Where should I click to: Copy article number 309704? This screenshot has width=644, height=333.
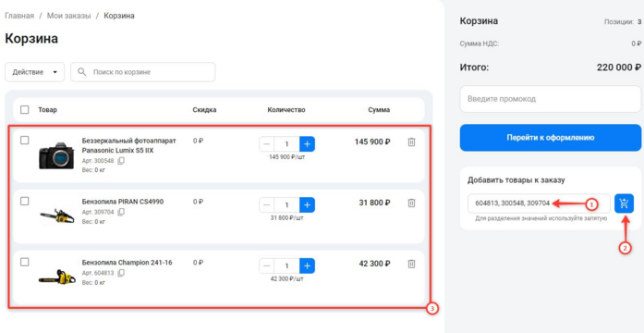point(121,212)
